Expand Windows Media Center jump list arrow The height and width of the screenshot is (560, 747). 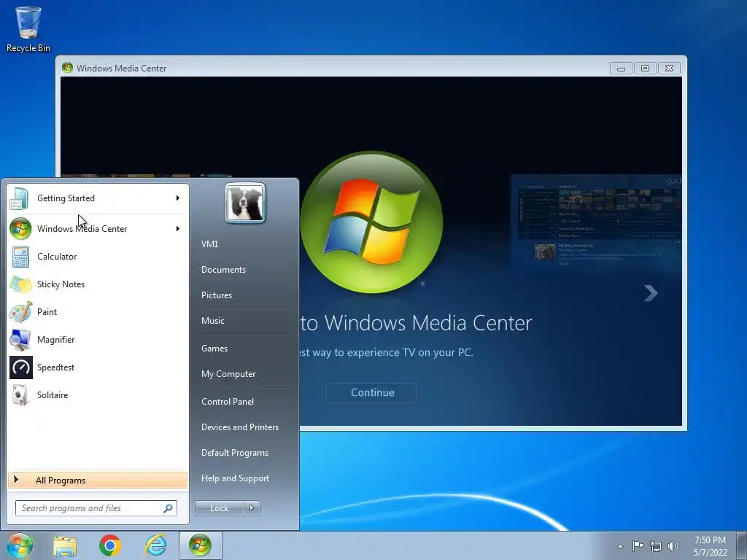178,228
